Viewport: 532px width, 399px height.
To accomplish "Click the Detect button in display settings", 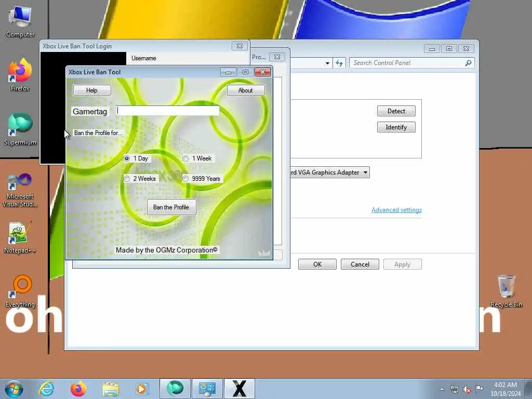I will (396, 111).
